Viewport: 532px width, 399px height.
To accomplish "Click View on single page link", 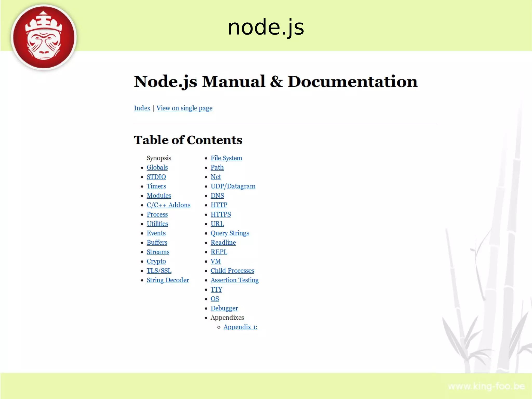I will tap(184, 108).
